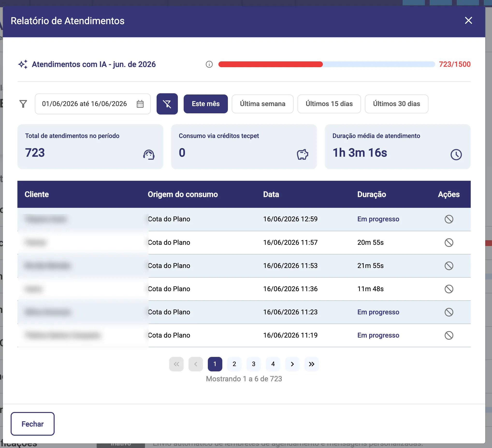Close the Relatório de Atendimentos dialog with X
Viewport: 492px width, 448px height.
click(x=468, y=21)
